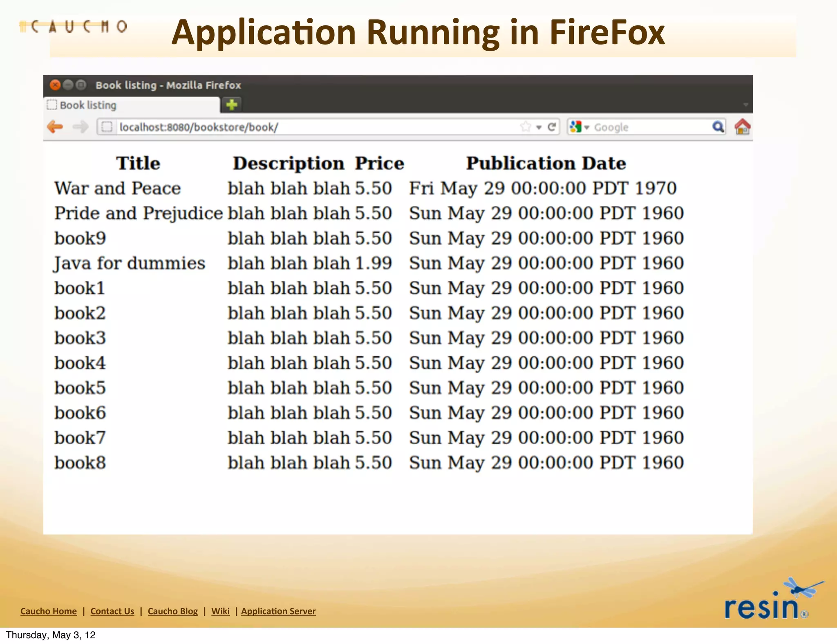
Task: Open the Contact Us link
Action: pyautogui.click(x=112, y=611)
